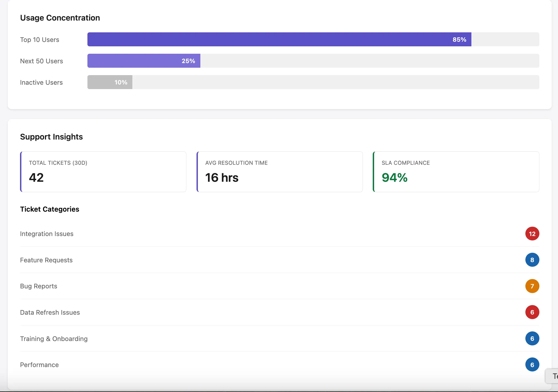558x392 pixels.
Task: Select the Integration Issues category row
Action: 47,234
